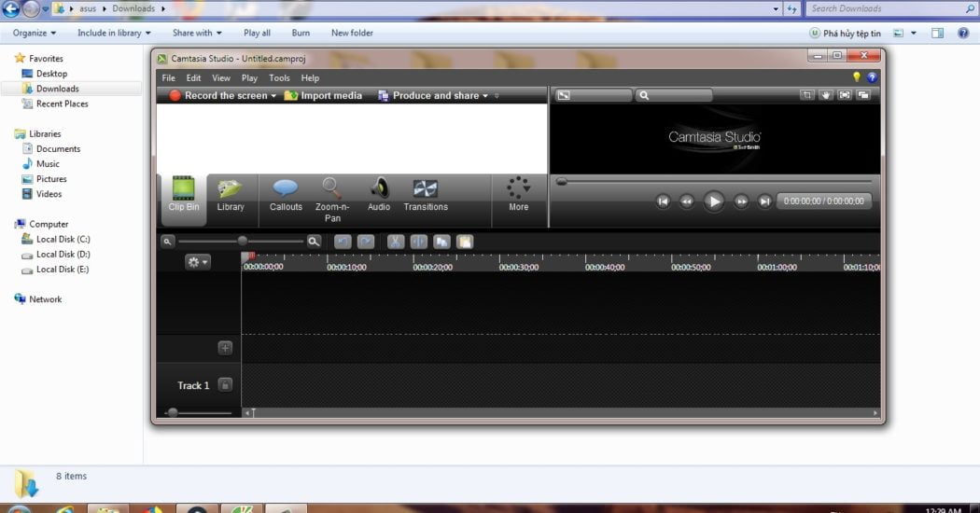Open the View menu in Camtasia
This screenshot has height=513, width=980.
221,78
